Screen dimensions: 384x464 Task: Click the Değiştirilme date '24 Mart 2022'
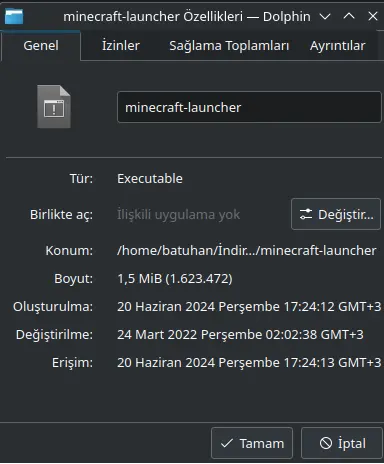point(240,334)
